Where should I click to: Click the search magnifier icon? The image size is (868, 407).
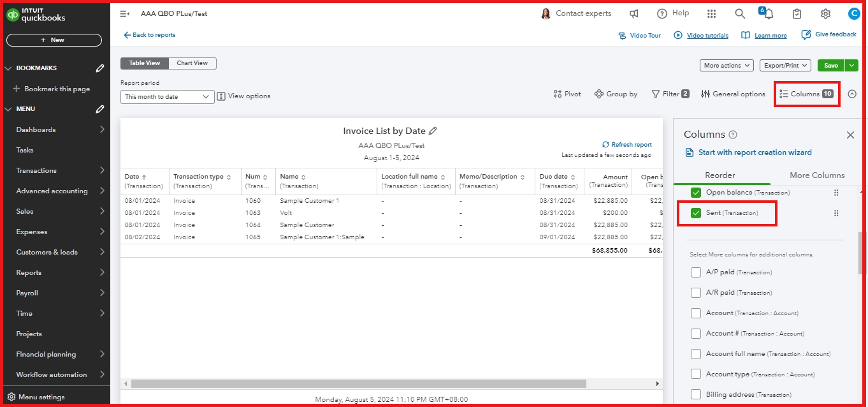tap(739, 13)
